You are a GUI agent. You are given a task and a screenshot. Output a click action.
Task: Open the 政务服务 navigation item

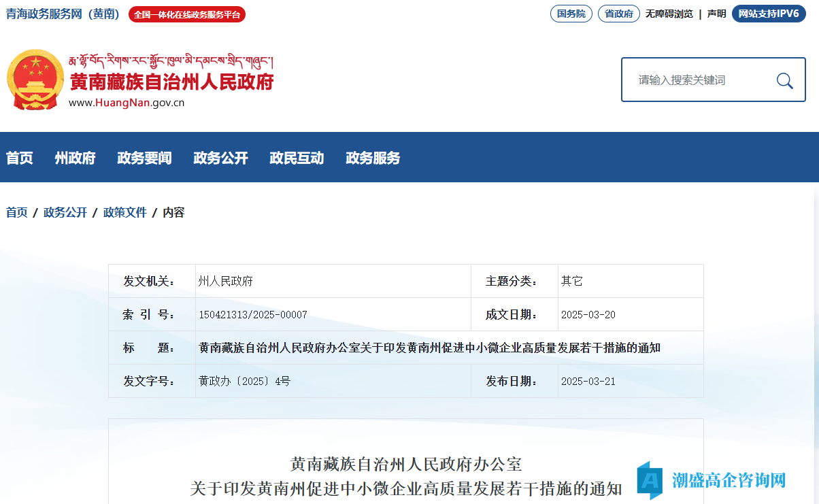373,158
